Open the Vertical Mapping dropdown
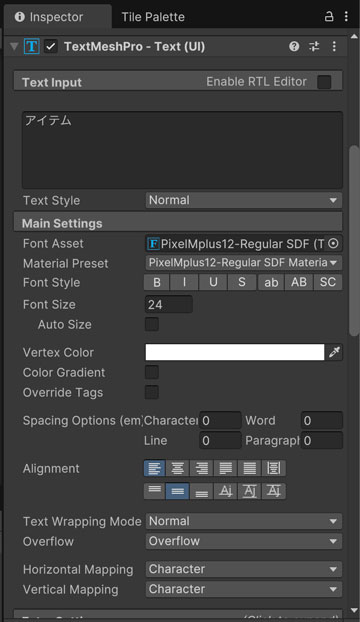The height and width of the screenshot is (622, 360). [243, 589]
